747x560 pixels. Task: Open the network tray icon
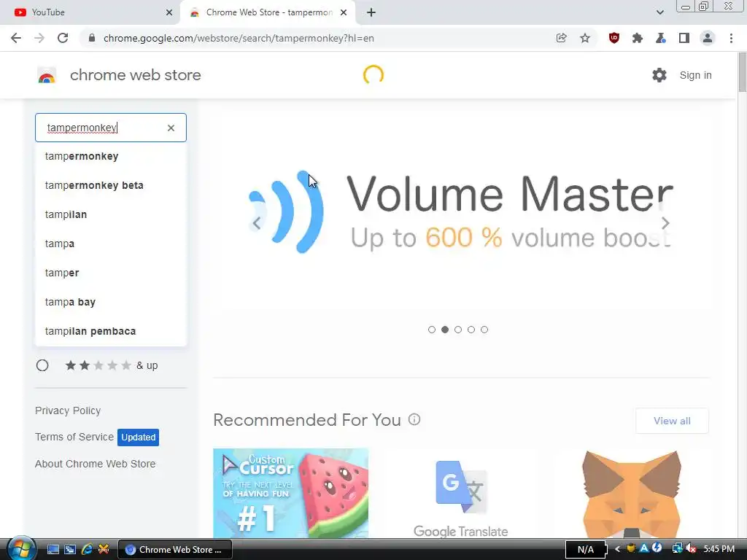point(677,548)
